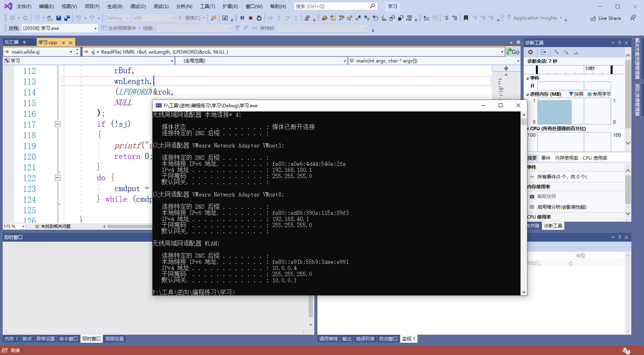The width and height of the screenshot is (644, 355).
Task: Click the diagnostic tools zoom out icon
Action: 566,52
